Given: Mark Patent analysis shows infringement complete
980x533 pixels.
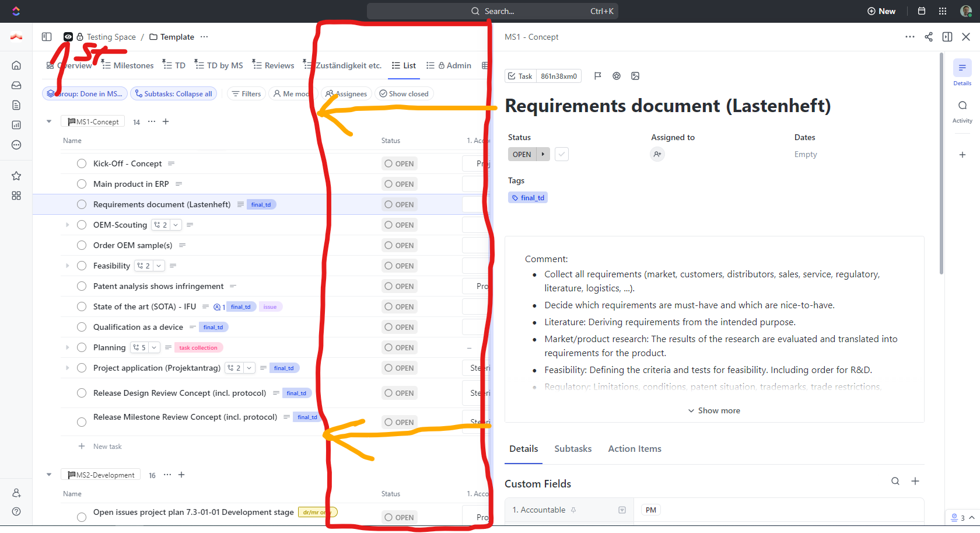Looking at the screenshot, I should 82,286.
